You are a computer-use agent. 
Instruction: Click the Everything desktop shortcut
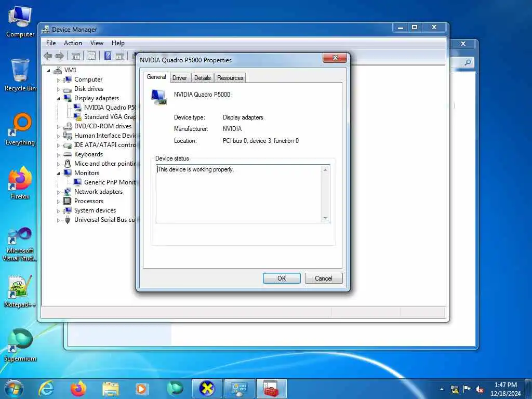point(20,129)
